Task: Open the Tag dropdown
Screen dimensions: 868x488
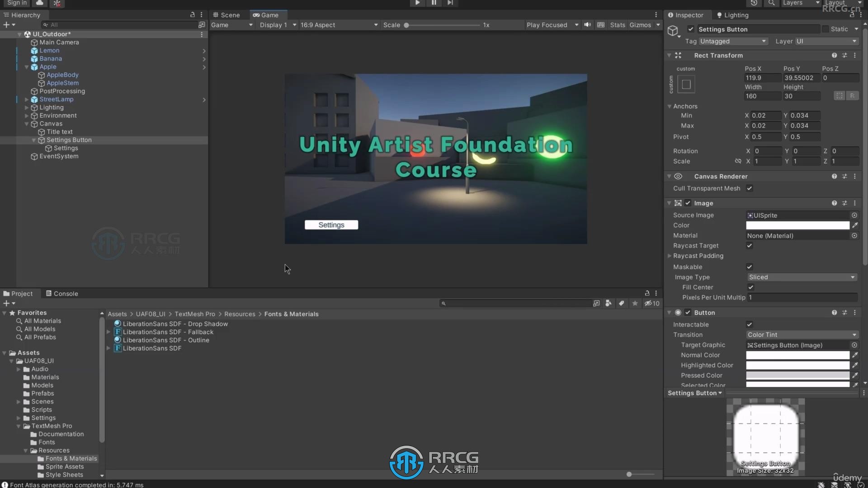Action: pos(733,41)
